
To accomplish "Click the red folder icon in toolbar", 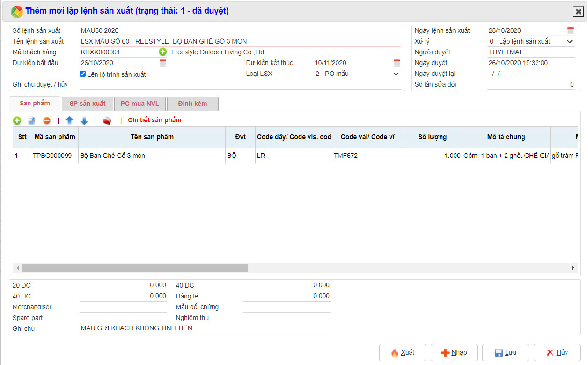I will coord(107,120).
